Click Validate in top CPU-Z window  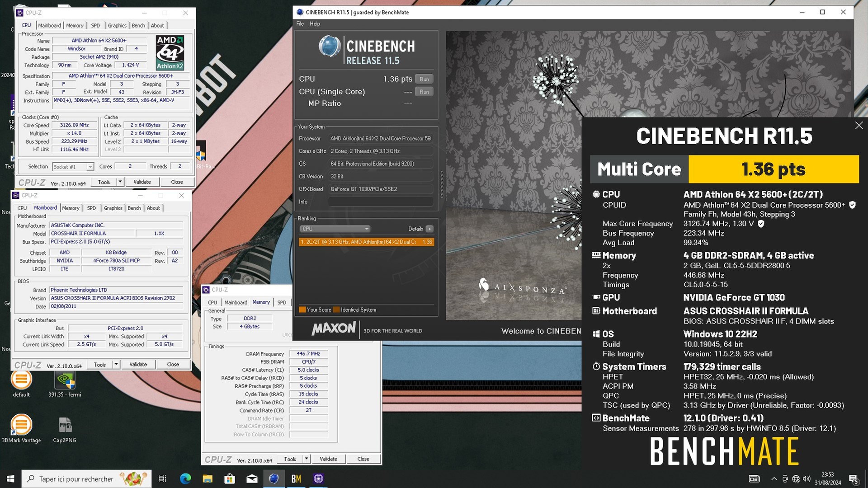142,182
